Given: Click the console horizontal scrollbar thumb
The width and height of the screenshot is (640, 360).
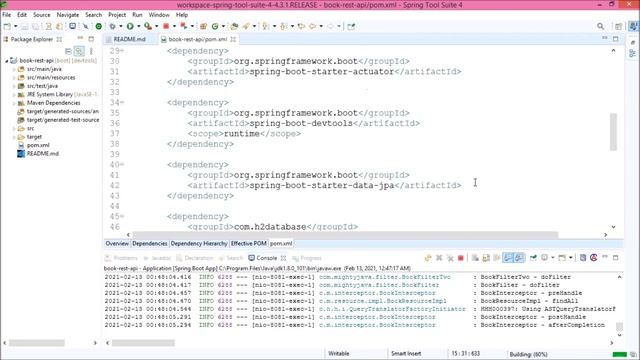Looking at the screenshot, I should pyautogui.click(x=143, y=343).
